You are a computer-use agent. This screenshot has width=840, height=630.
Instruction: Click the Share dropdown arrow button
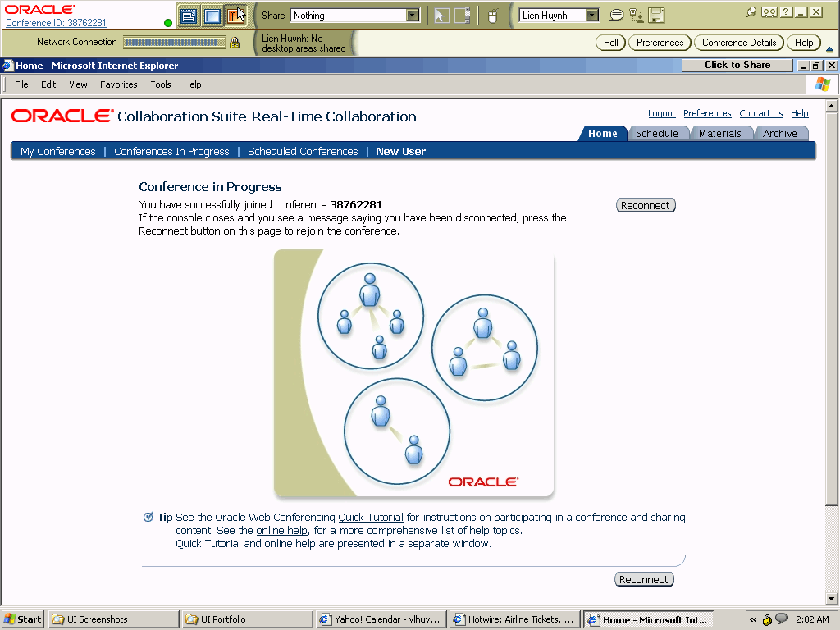(413, 16)
